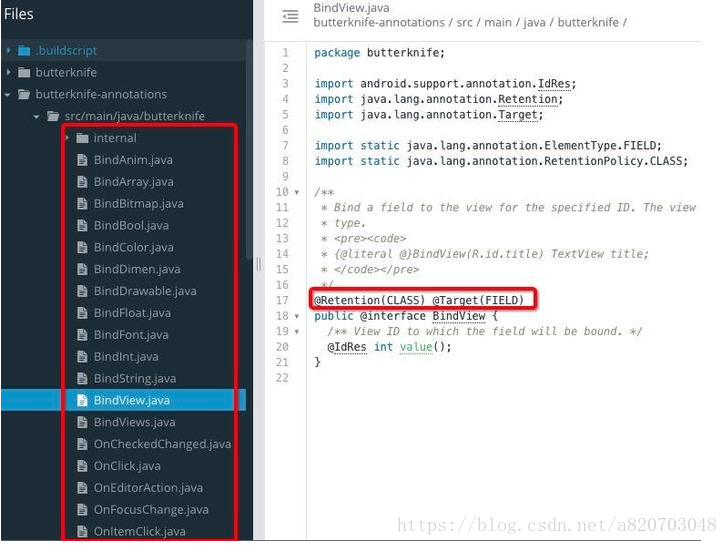Click the BindDimen.java file icon
The image size is (728, 545).
tap(82, 269)
